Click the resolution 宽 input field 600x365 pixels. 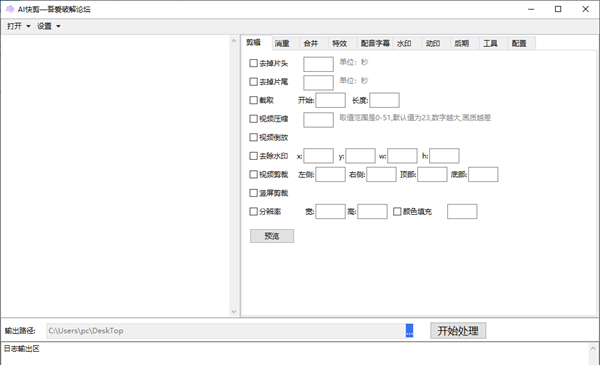pos(331,211)
